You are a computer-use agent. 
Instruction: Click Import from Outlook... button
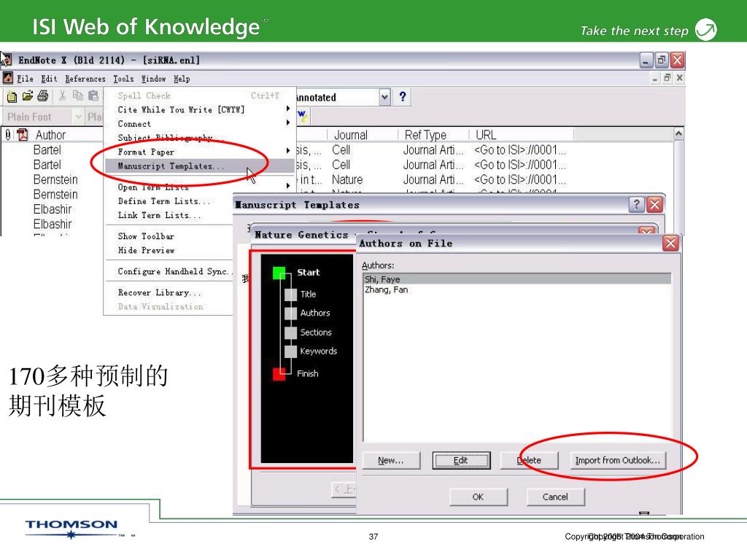click(617, 461)
